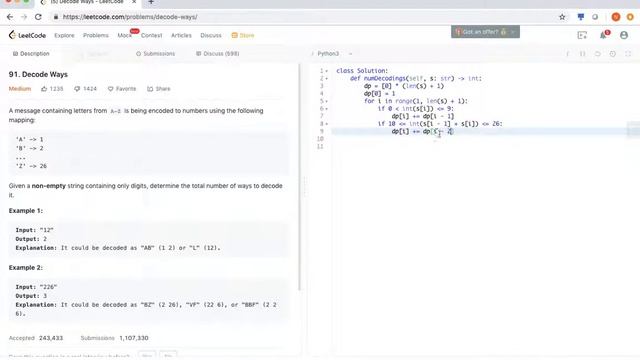The height and width of the screenshot is (360, 640).
Task: Click the orange Chrome profile icon
Action: pos(616,17)
